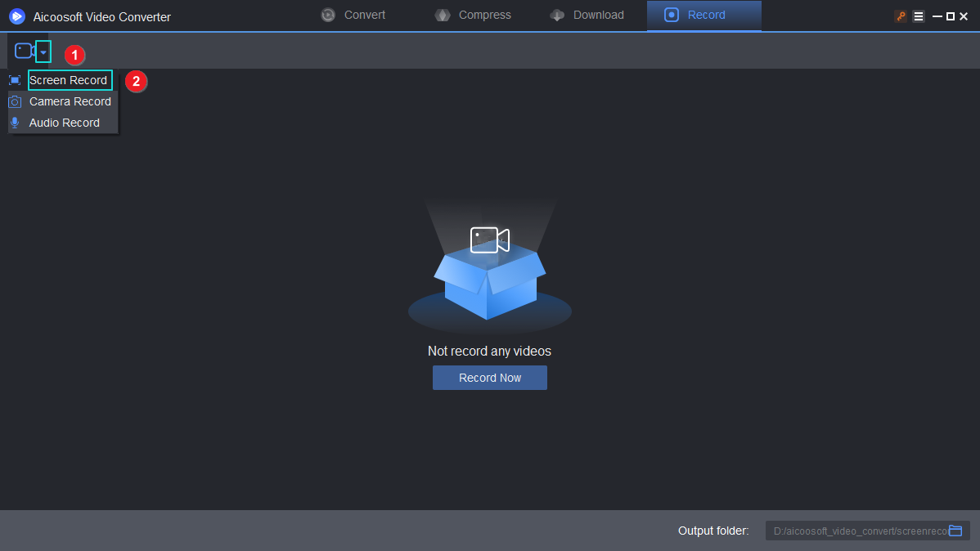Browse output folder with folder icon

pos(955,531)
